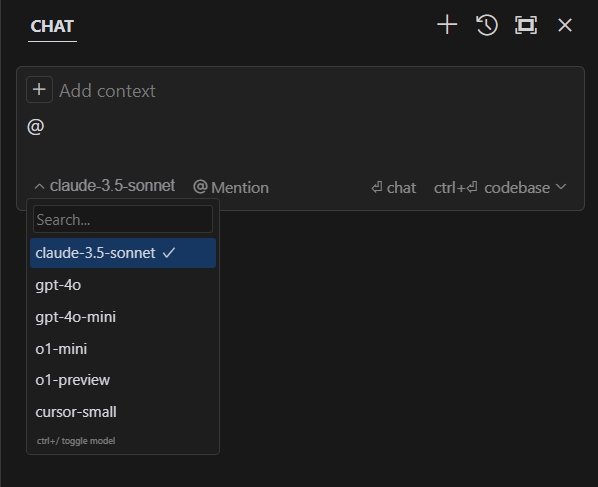This screenshot has height=487, width=598.
Task: Start a new chat with plus icon
Action: (x=447, y=25)
